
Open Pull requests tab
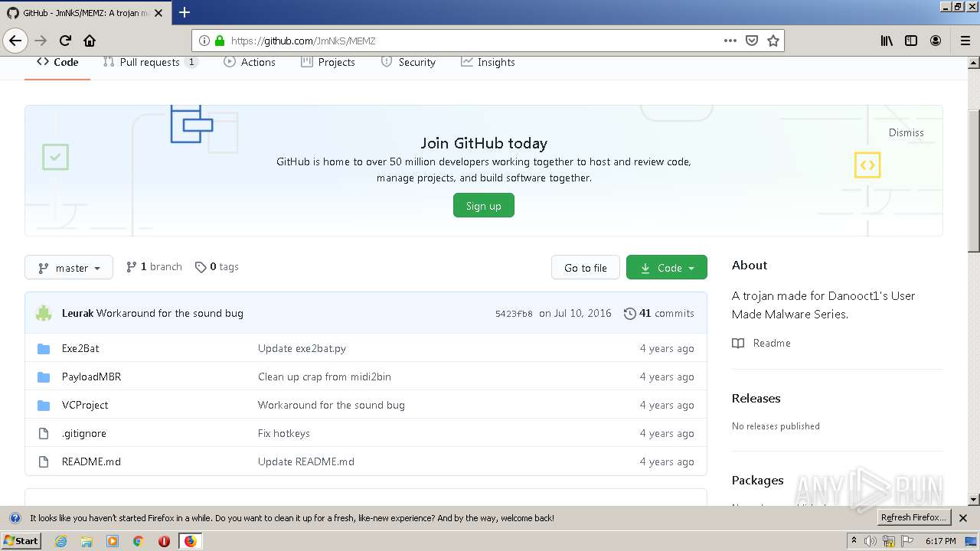click(x=150, y=62)
